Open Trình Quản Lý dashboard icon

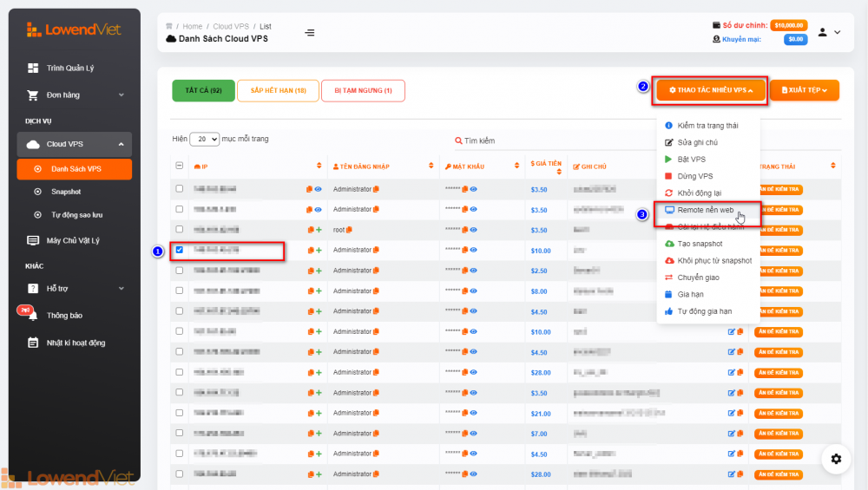pos(33,68)
